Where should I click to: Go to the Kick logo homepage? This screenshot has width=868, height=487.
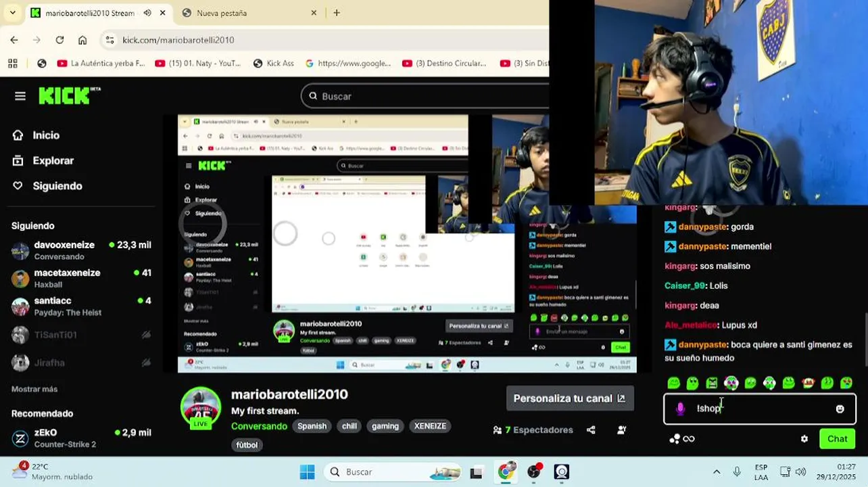tap(69, 96)
